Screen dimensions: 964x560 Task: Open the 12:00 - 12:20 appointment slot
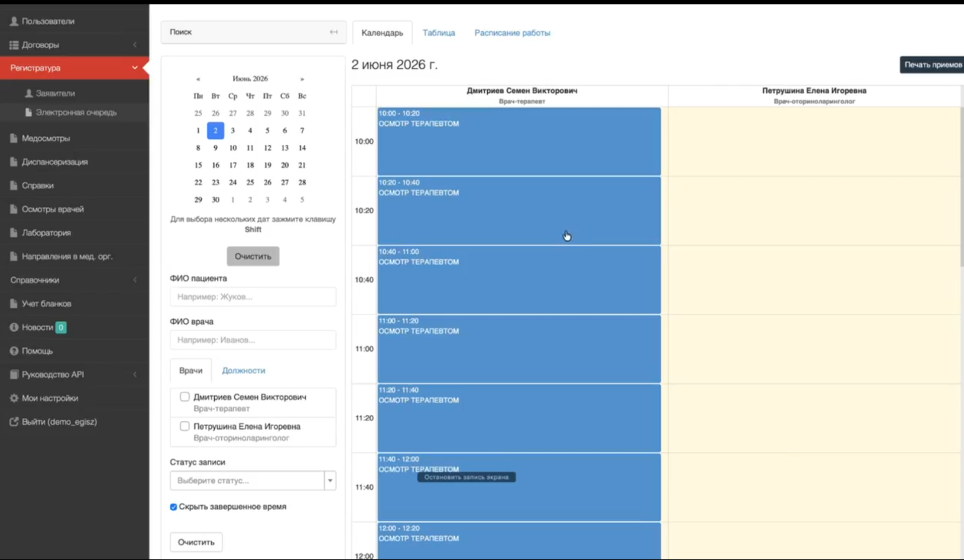[519, 541]
